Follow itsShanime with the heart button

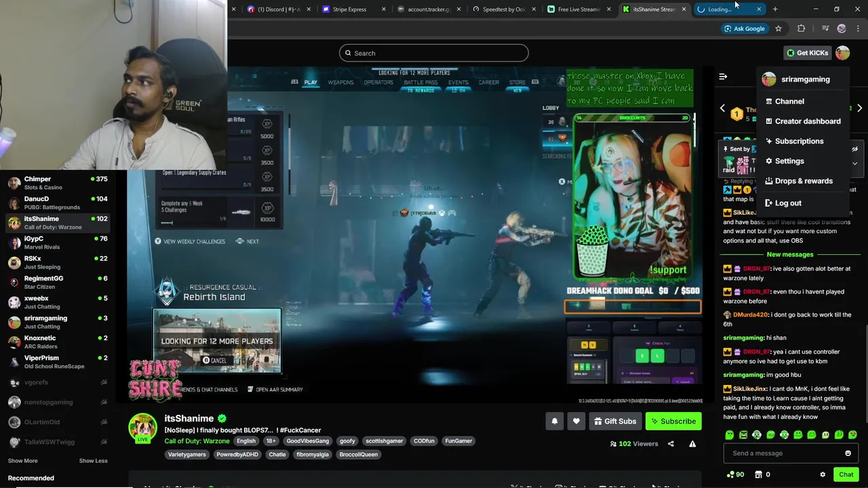point(576,421)
